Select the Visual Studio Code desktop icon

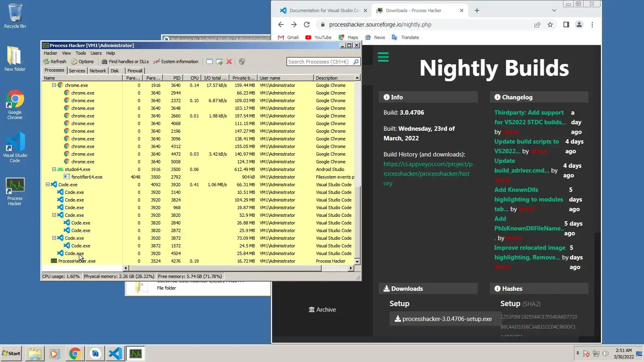coord(15,147)
